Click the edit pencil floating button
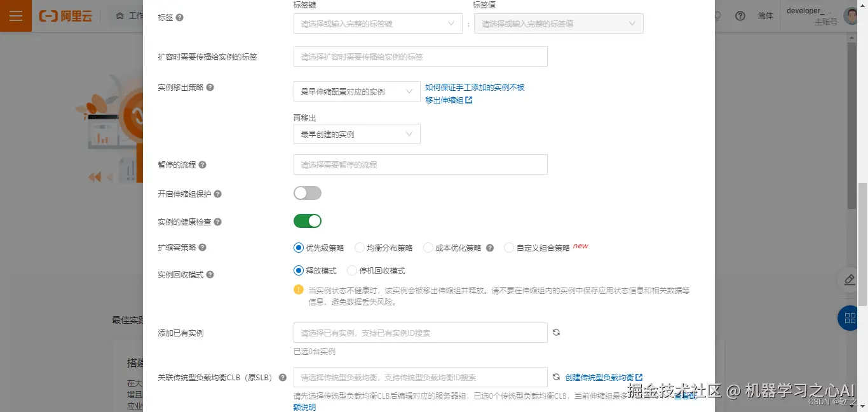 tap(850, 280)
